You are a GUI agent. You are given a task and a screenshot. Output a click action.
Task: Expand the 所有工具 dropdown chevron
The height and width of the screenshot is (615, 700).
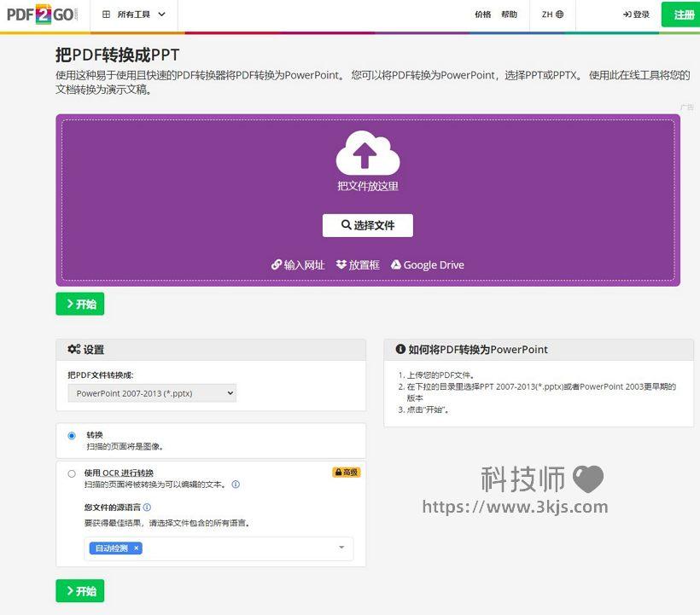pos(161,15)
